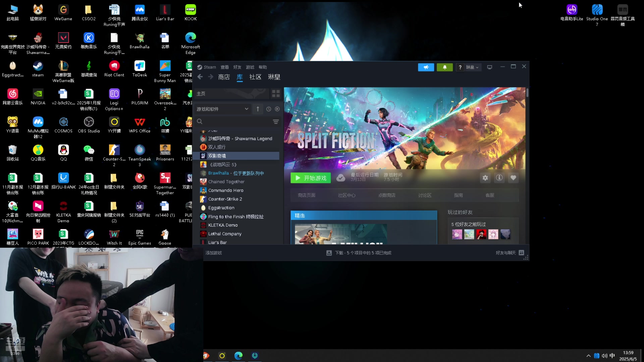
Task: Open Microsoft Edge in the taskbar
Action: pos(238,356)
